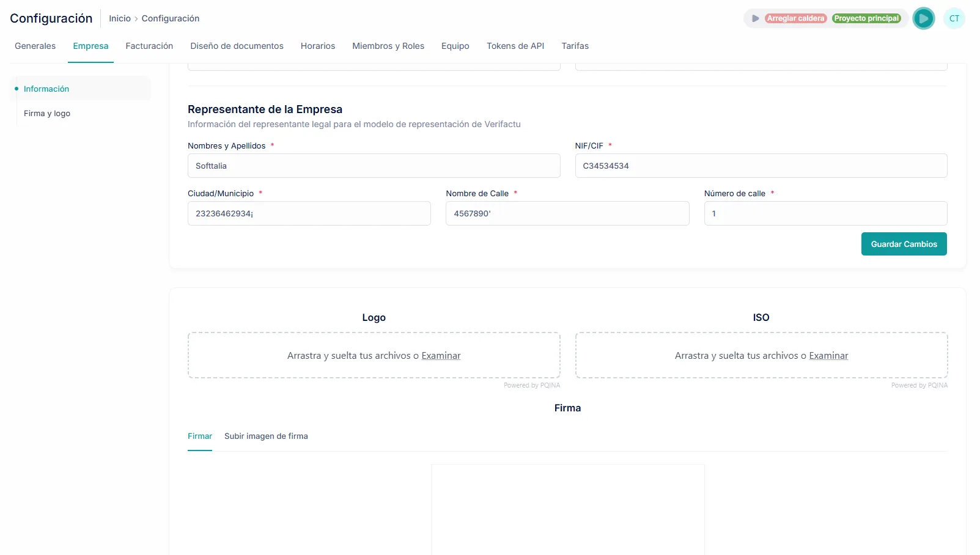Click 'Examinar' under the ISO upload area
The image size is (980, 555).
[828, 355]
